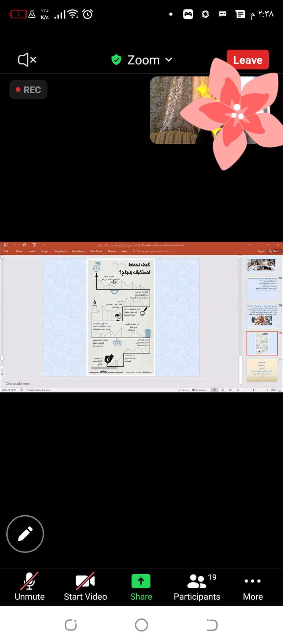Viewport: 283px width, 644px height.
Task: Expand the Zoom meeting info chevron
Action: (169, 59)
